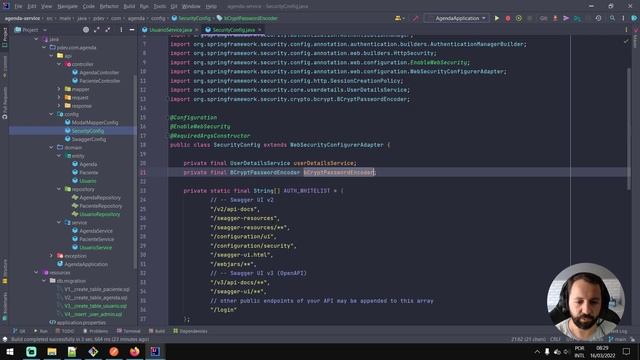
Task: Open the Problems tool window
Action: [96, 331]
